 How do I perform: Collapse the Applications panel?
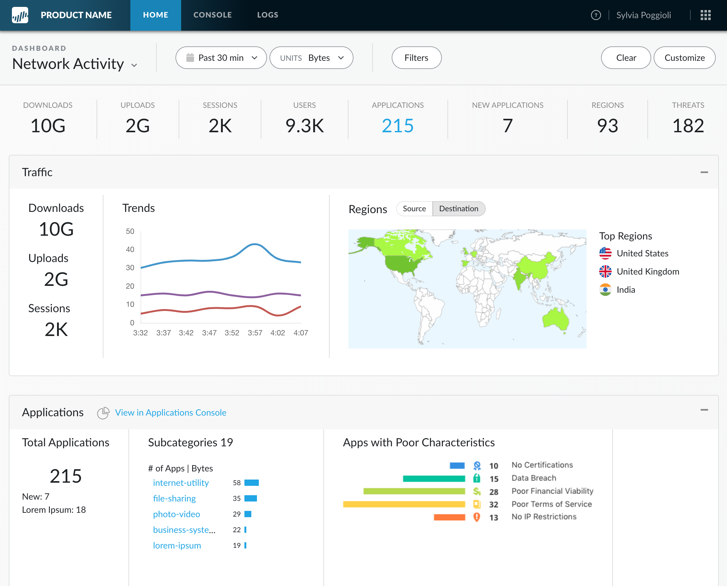(704, 410)
